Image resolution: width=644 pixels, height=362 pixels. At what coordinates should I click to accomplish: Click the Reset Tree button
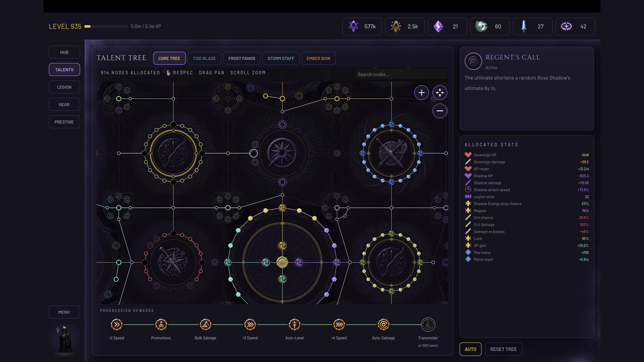(x=503, y=349)
